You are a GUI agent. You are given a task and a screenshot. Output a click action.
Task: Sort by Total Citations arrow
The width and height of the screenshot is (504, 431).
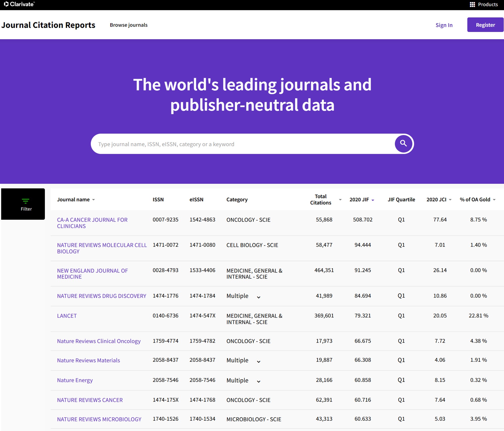[x=340, y=200]
